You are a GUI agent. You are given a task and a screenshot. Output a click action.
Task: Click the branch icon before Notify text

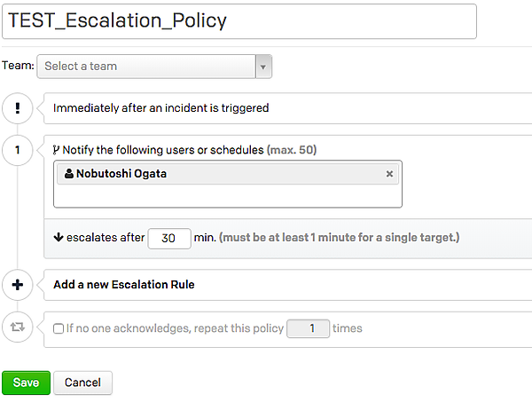coord(57,150)
